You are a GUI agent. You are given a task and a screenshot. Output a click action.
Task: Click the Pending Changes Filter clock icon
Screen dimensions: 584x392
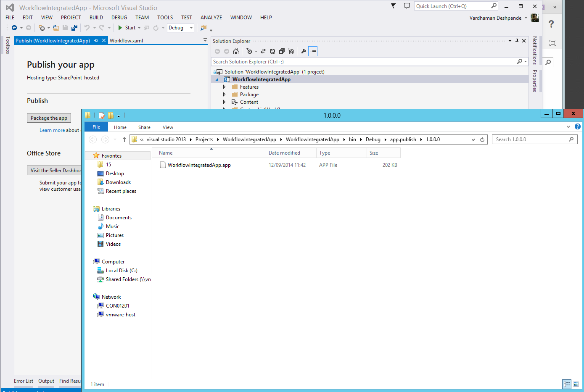click(249, 51)
